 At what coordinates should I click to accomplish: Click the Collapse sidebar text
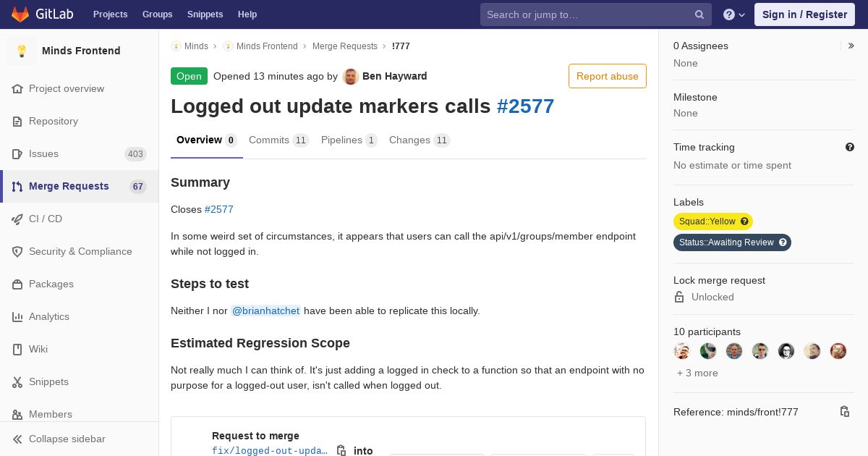click(67, 439)
